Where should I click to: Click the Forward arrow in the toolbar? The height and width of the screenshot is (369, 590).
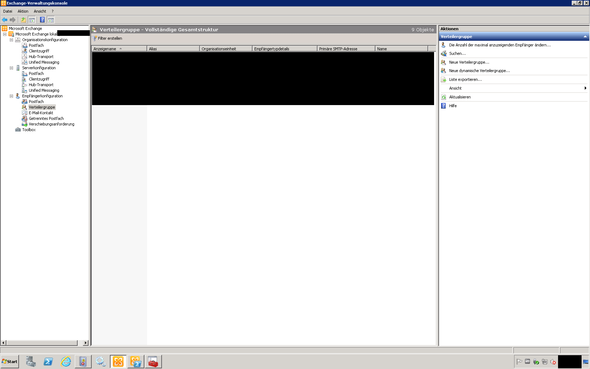[x=12, y=20]
